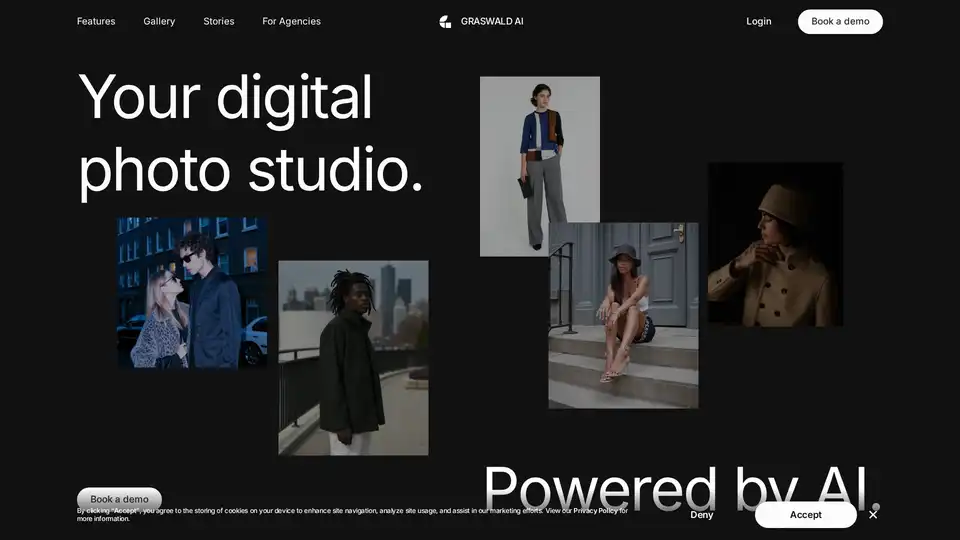This screenshot has width=960, height=540.
Task: Open the photo of the person in trench coat
Action: point(775,244)
